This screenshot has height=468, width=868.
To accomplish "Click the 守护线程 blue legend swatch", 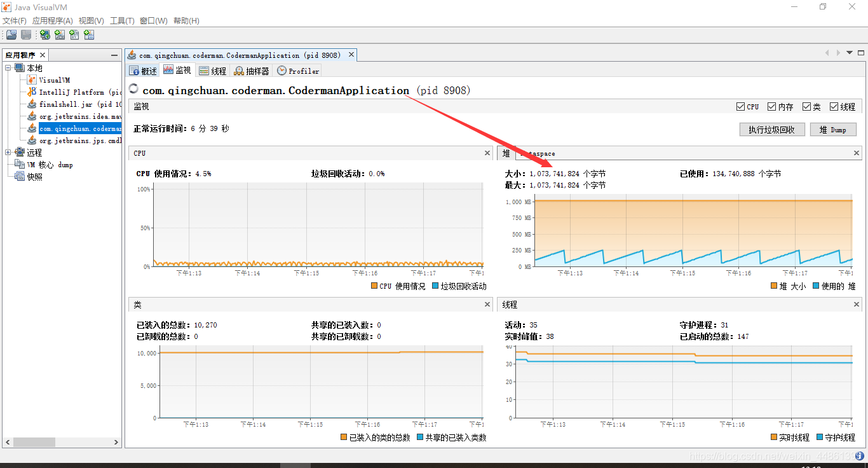I will pos(820,437).
